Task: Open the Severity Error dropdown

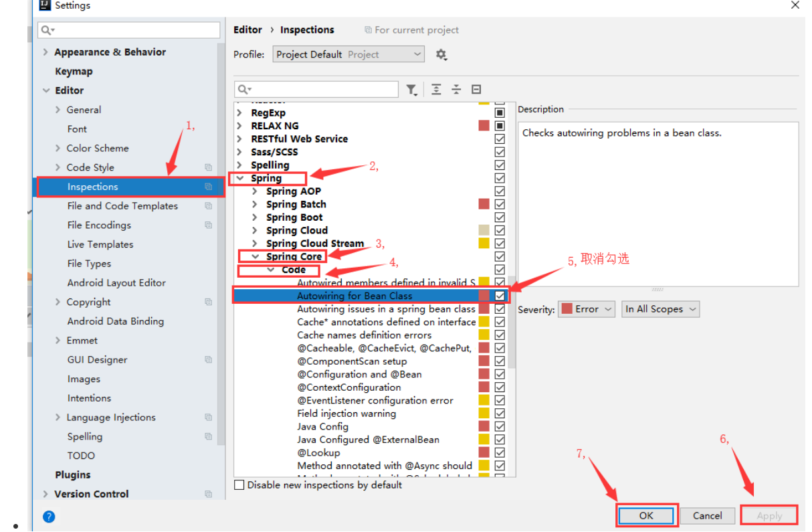Action: tap(587, 309)
